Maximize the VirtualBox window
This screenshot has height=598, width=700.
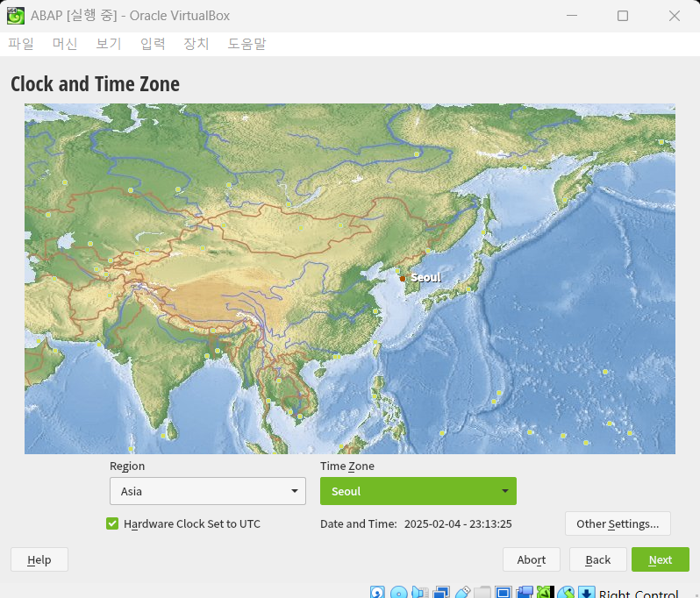tap(622, 16)
